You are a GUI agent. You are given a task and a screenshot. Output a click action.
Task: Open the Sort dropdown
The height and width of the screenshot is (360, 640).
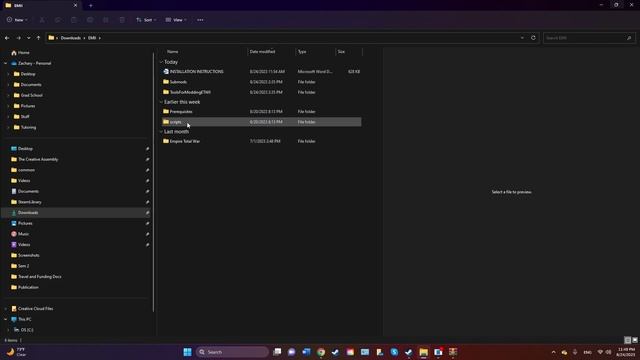tap(146, 20)
